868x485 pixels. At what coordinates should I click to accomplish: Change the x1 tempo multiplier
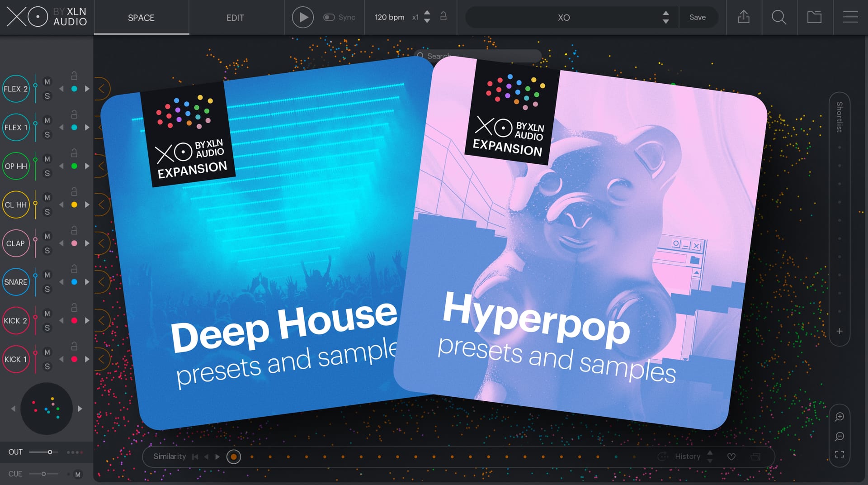coord(415,17)
